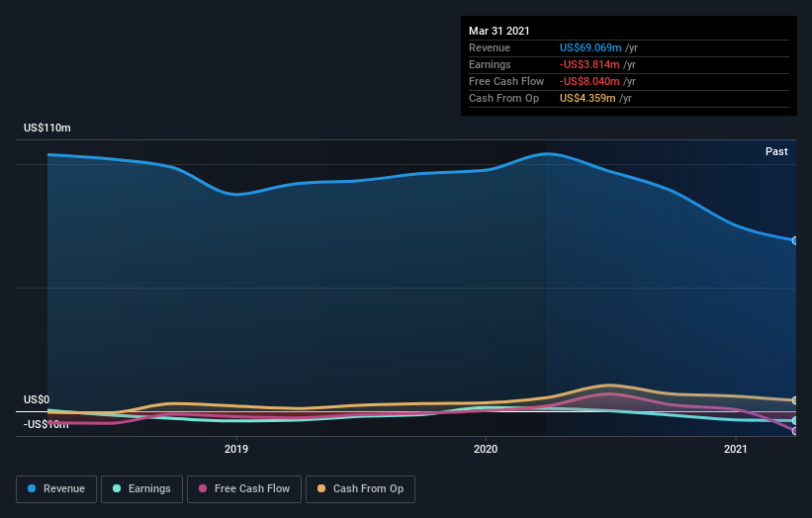Click the teal Earnings end-point marker

795,421
